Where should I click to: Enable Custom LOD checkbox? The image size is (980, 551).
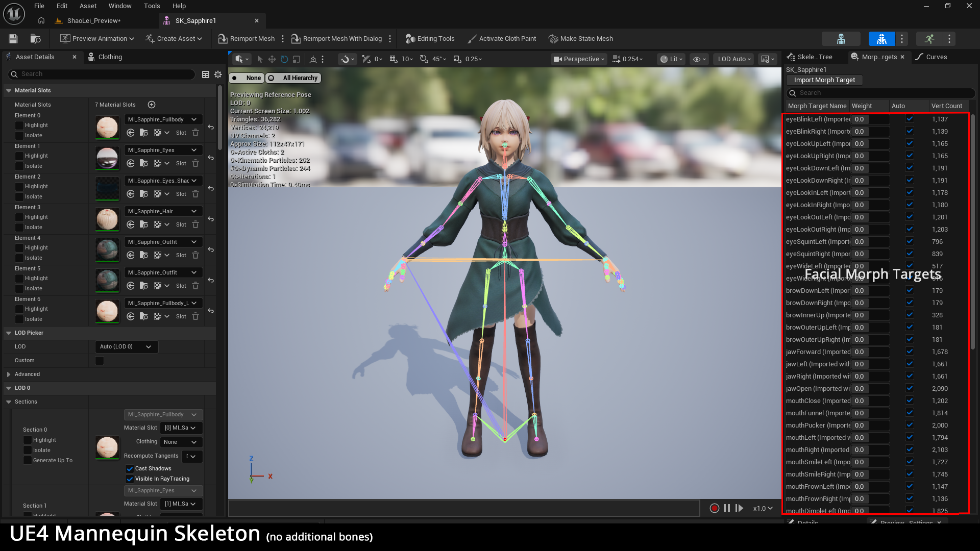[100, 361]
